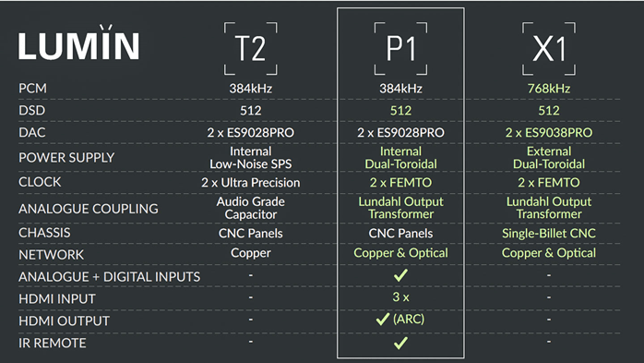Click the POWER SUPPLY row label
This screenshot has height=363, width=644.
click(66, 157)
